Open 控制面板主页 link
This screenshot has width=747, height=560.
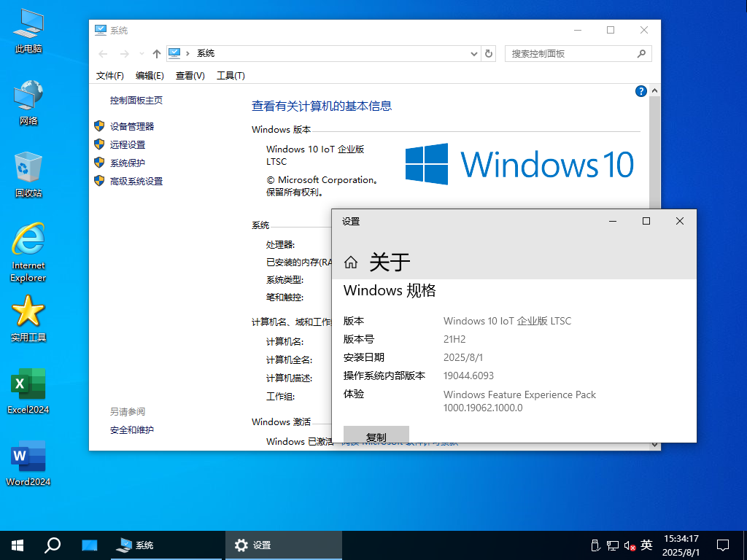136,100
